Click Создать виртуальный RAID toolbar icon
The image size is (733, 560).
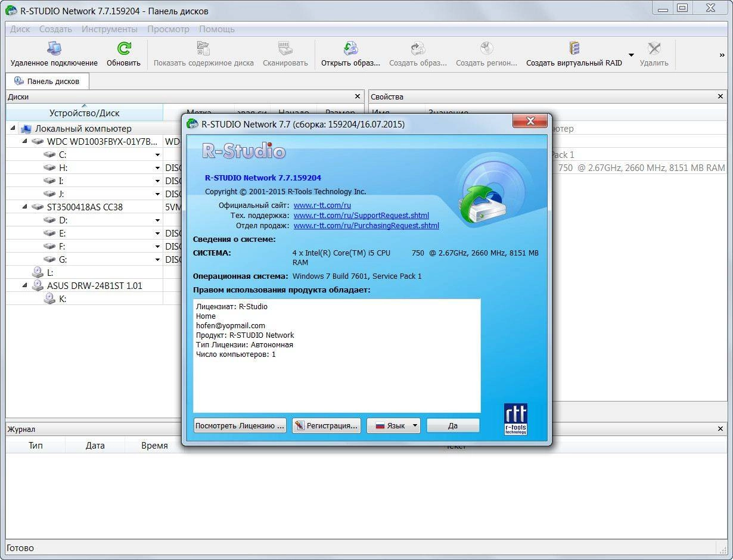pos(574,54)
